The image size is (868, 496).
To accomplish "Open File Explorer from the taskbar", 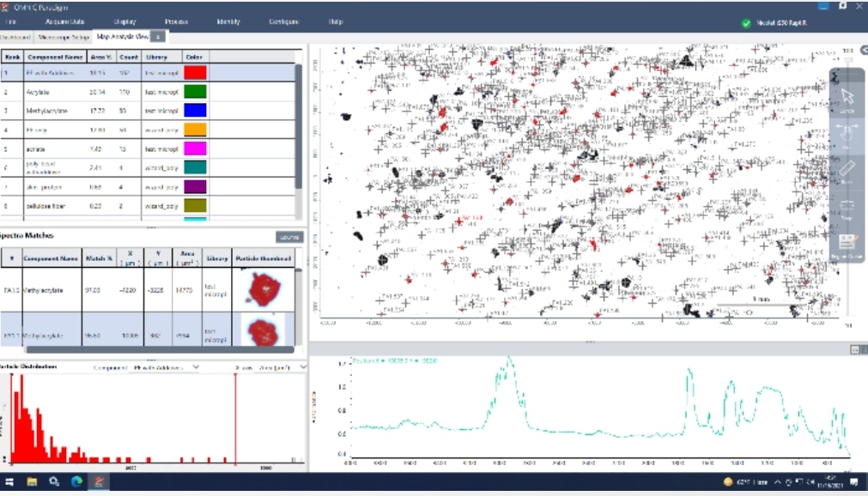I will tap(32, 481).
